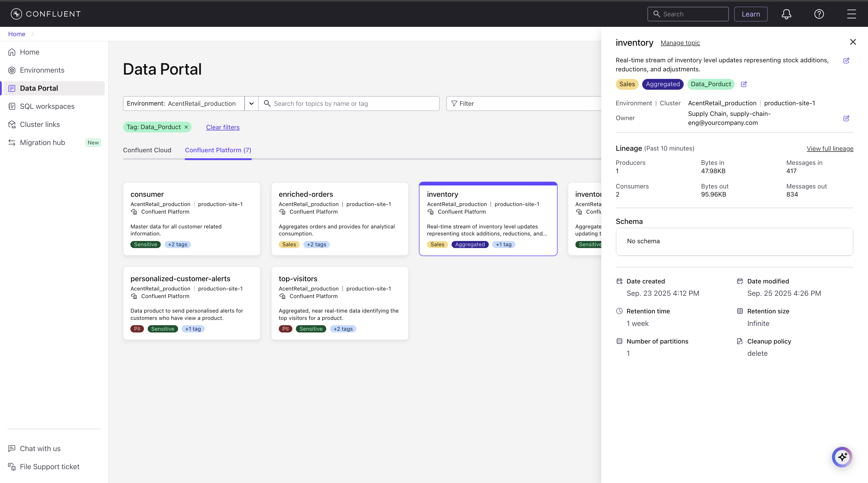
Task: Click the Date modified calendar icon
Action: pyautogui.click(x=740, y=281)
